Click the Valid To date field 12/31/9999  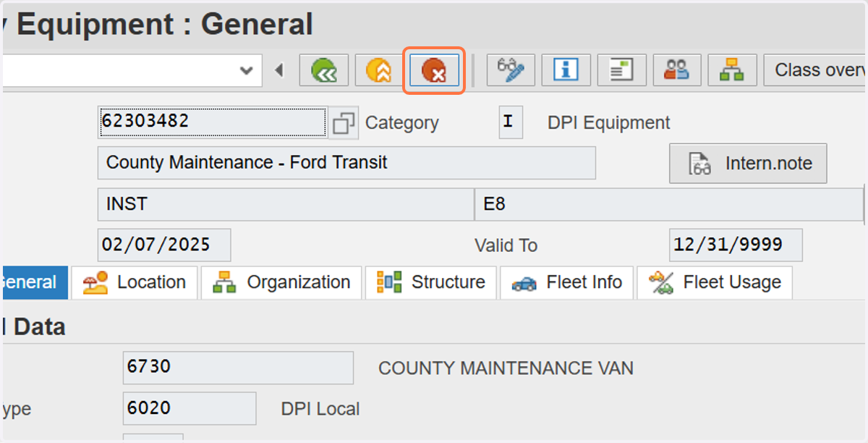coord(736,245)
